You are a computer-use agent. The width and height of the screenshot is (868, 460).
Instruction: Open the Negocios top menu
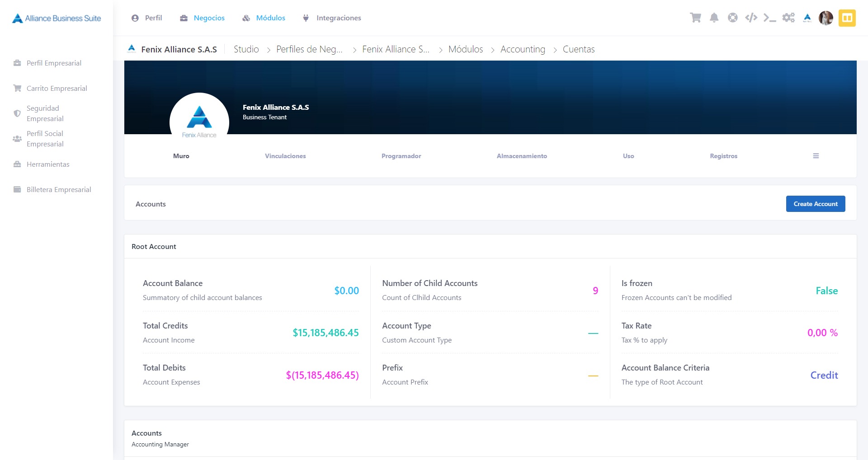click(203, 18)
